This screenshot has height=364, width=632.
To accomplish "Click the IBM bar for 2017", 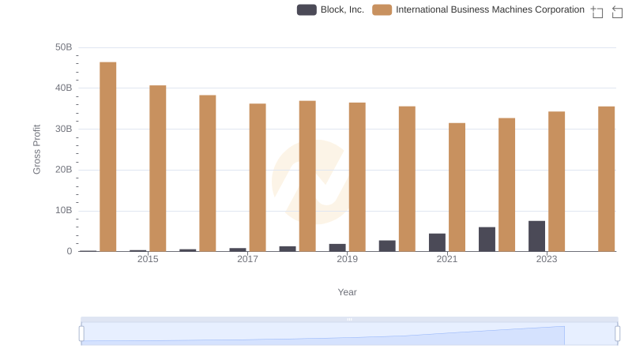I will click(258, 178).
